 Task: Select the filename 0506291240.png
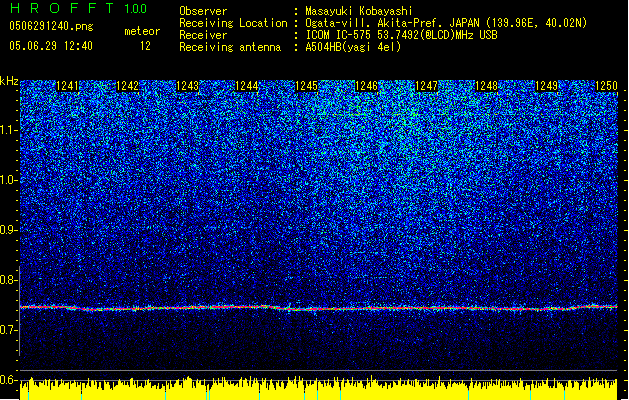point(51,26)
